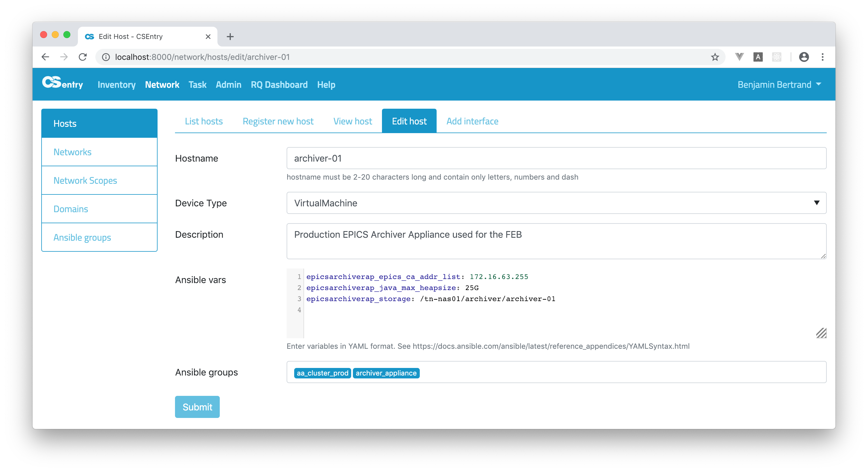The image size is (868, 472).
Task: Open Network Scopes from the sidebar
Action: pos(85,180)
